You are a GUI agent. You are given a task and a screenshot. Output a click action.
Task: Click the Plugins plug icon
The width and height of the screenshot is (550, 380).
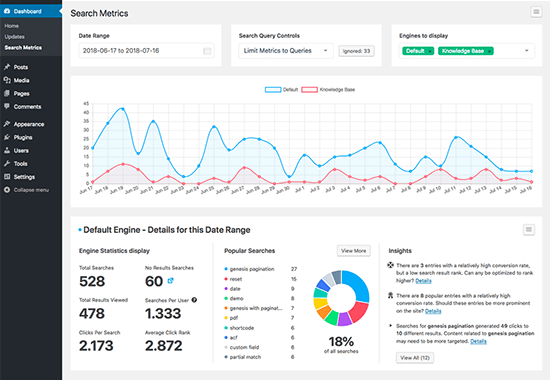coord(7,137)
